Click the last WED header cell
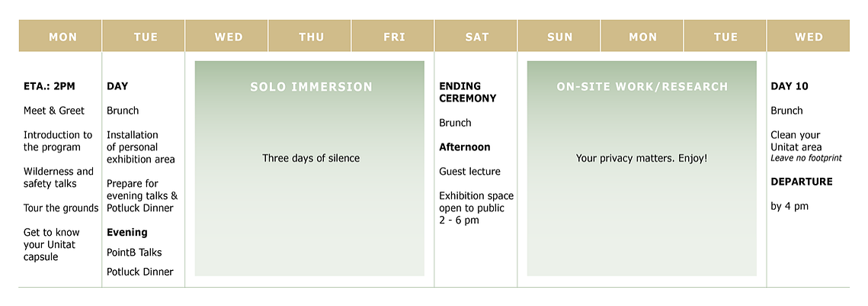The width and height of the screenshot is (868, 306). pos(809,36)
